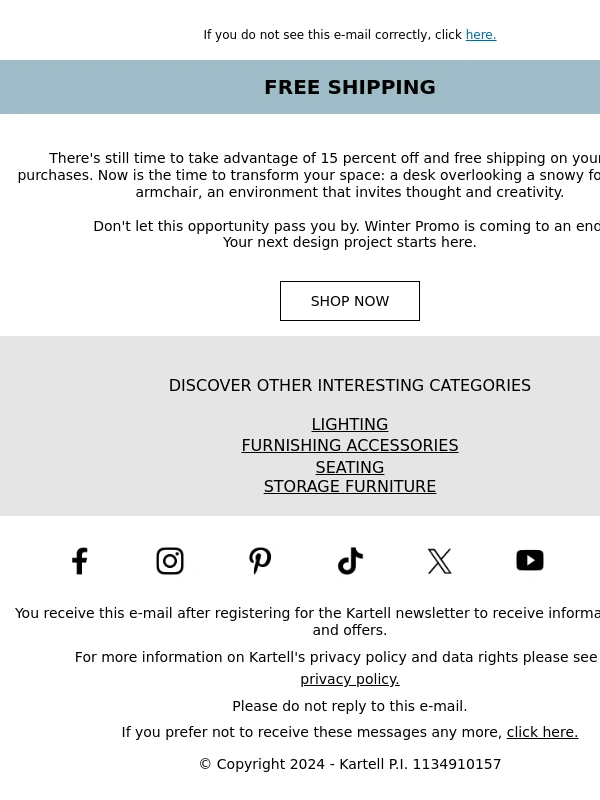Select the LIGHTING category link
This screenshot has width=600, height=800.
[350, 424]
